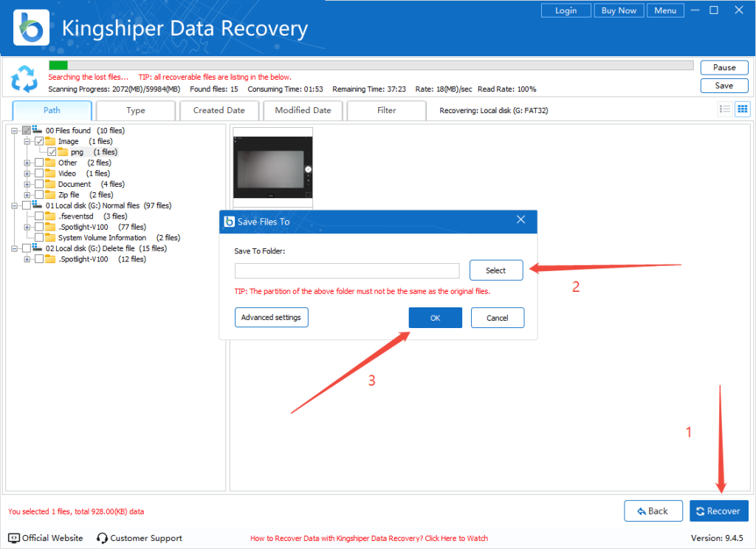The width and height of the screenshot is (756, 549).
Task: Click the Zip file folder icon
Action: point(50,195)
